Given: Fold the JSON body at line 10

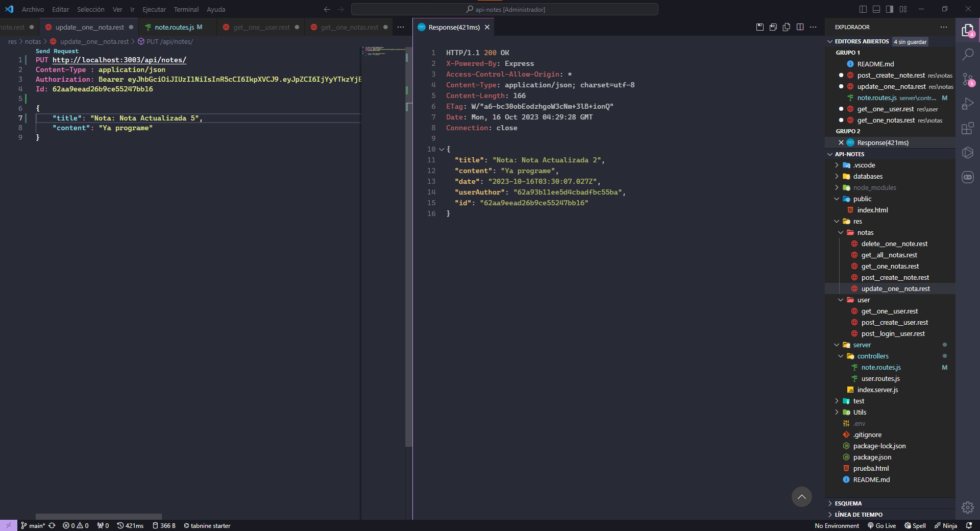Looking at the screenshot, I should point(442,150).
